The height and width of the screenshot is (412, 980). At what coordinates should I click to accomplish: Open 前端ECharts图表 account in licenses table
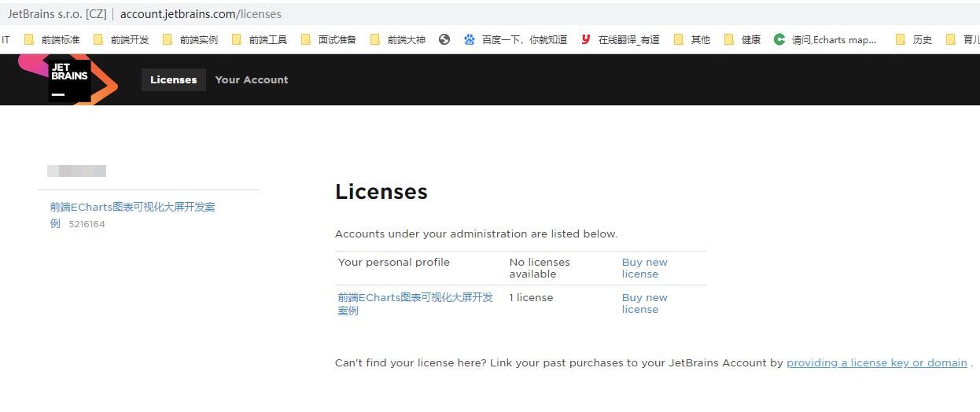[x=415, y=303]
